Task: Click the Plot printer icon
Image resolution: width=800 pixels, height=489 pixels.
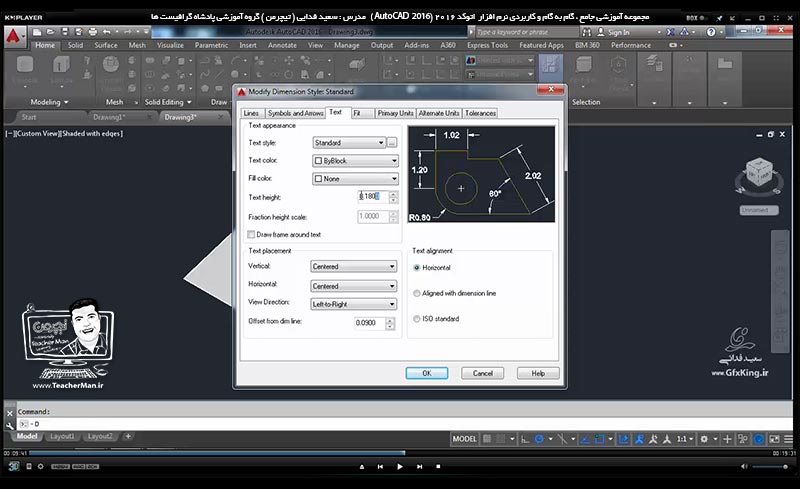Action: point(92,32)
